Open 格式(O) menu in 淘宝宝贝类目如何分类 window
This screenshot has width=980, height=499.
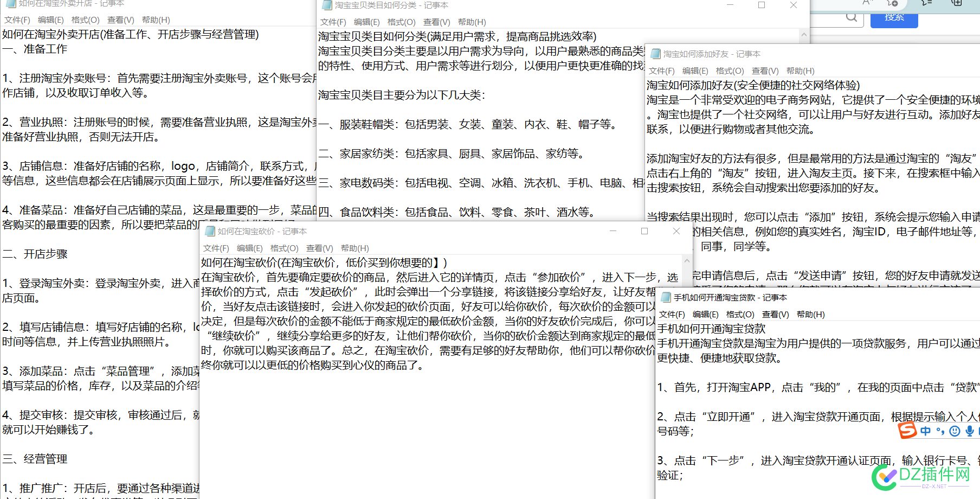(x=402, y=22)
